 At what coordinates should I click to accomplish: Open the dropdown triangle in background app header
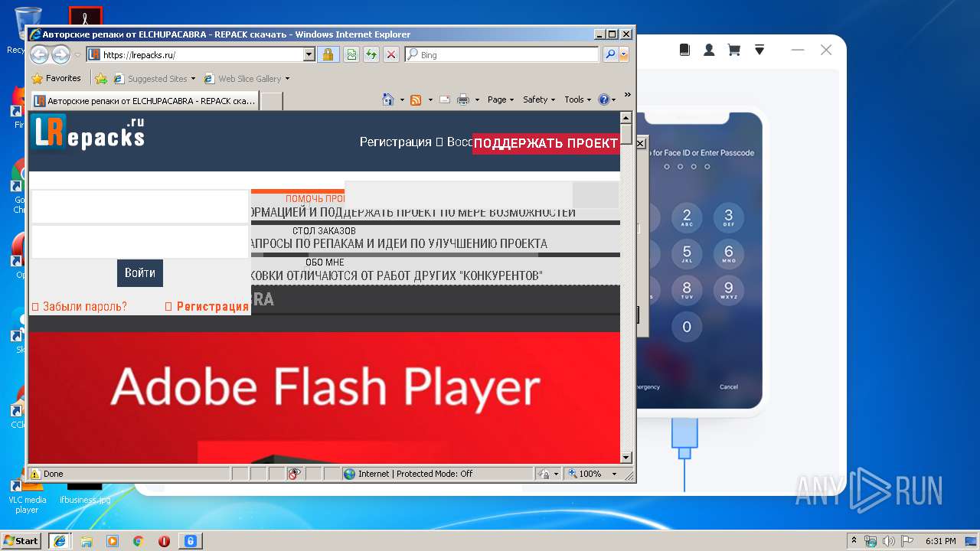coord(759,50)
